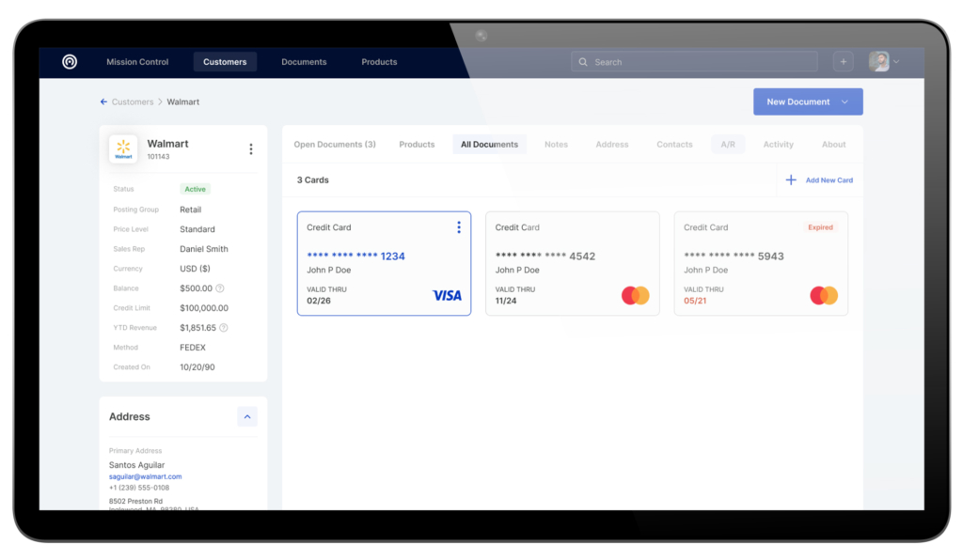Click the Retail posting group value

(x=190, y=210)
